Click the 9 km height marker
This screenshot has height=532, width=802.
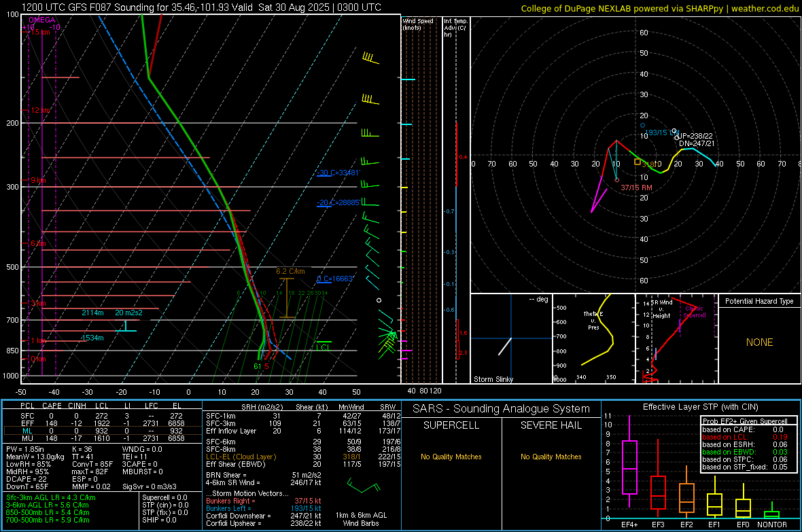pyautogui.click(x=38, y=180)
